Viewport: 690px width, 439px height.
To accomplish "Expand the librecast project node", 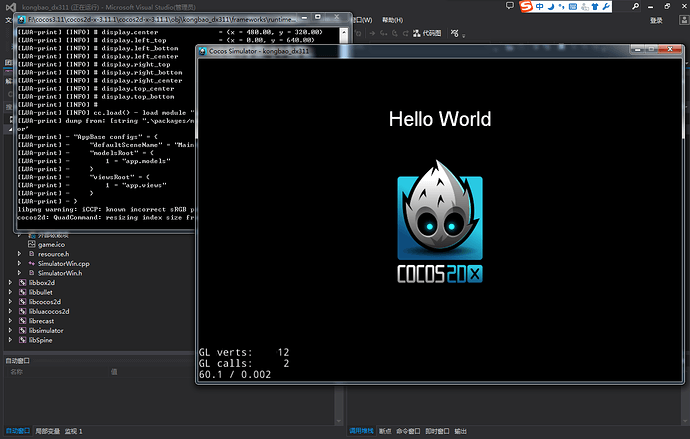I will click(10, 321).
